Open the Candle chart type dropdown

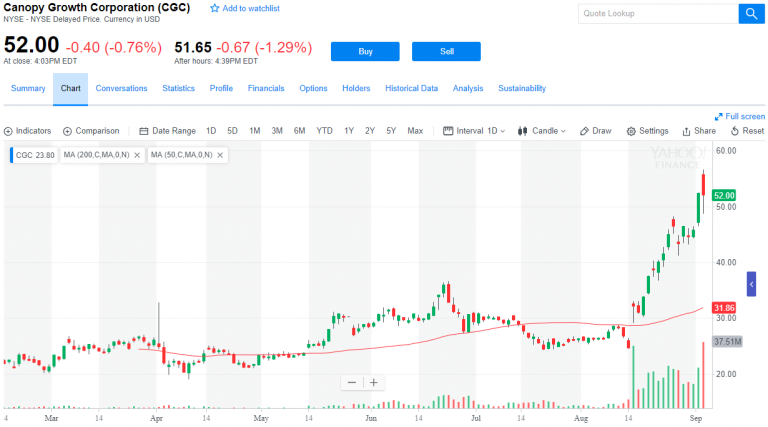coord(542,131)
